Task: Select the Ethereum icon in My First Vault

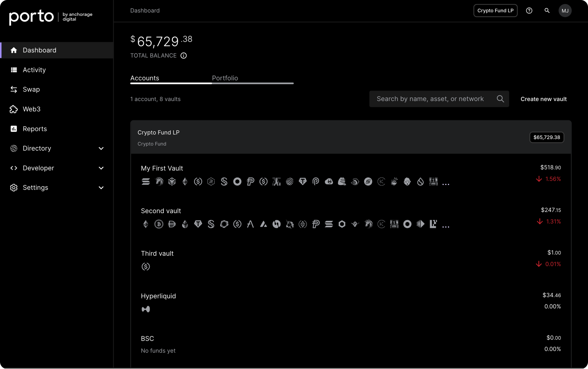Action: tap(185, 181)
